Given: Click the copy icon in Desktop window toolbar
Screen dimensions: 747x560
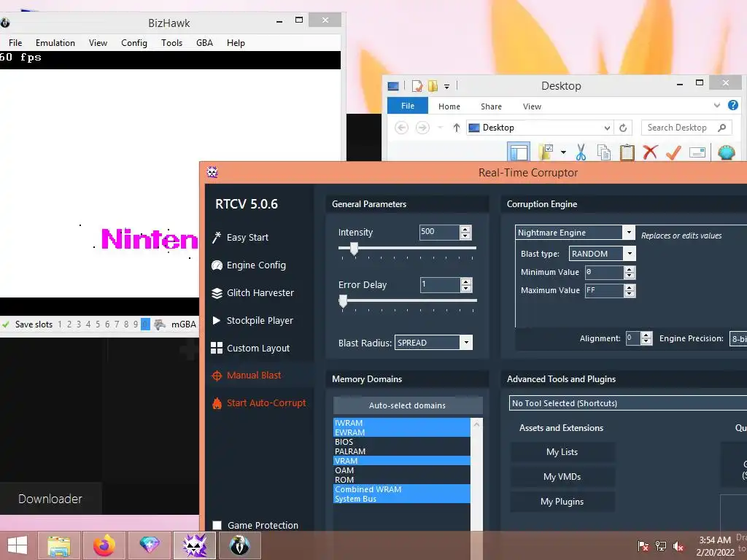Looking at the screenshot, I should pos(603,153).
